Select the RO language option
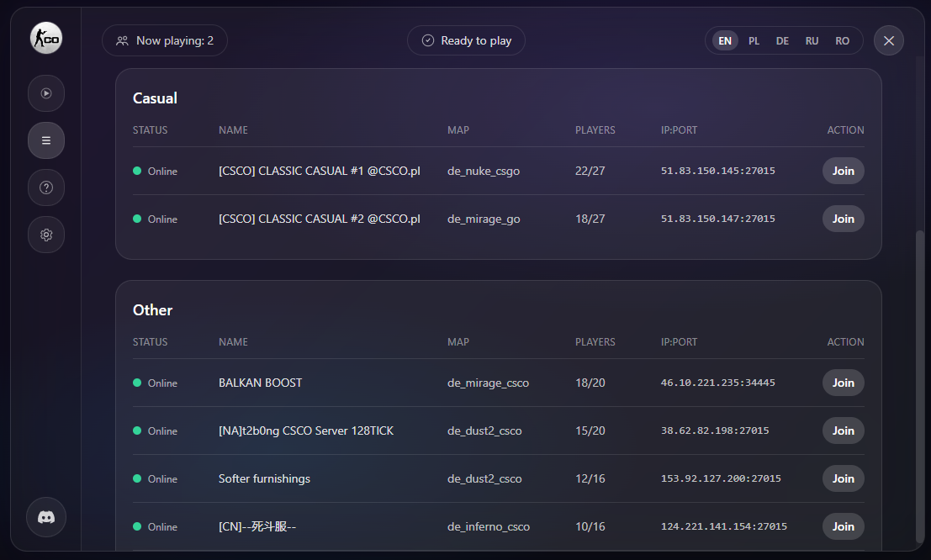Viewport: 931px width, 560px height. point(842,40)
